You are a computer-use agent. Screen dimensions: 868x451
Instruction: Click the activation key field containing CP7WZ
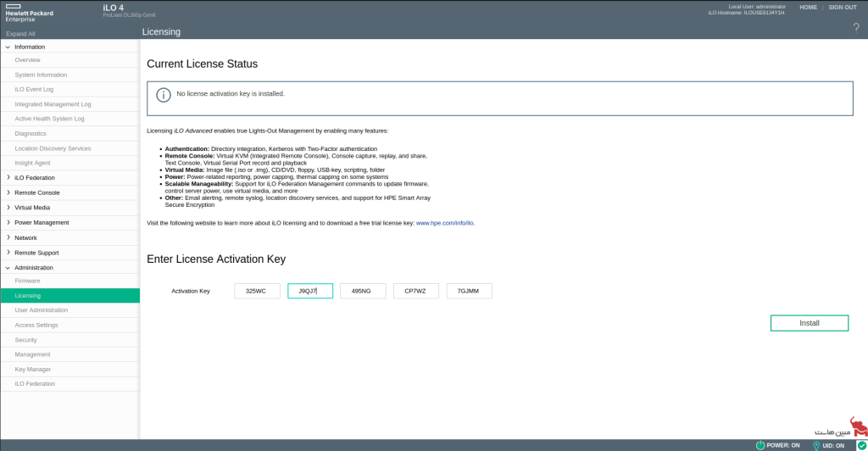click(x=415, y=291)
